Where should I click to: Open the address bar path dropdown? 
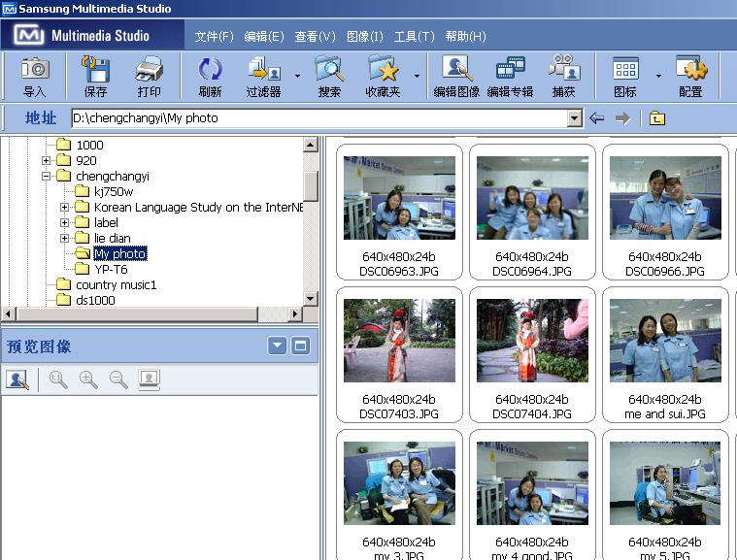point(575,118)
